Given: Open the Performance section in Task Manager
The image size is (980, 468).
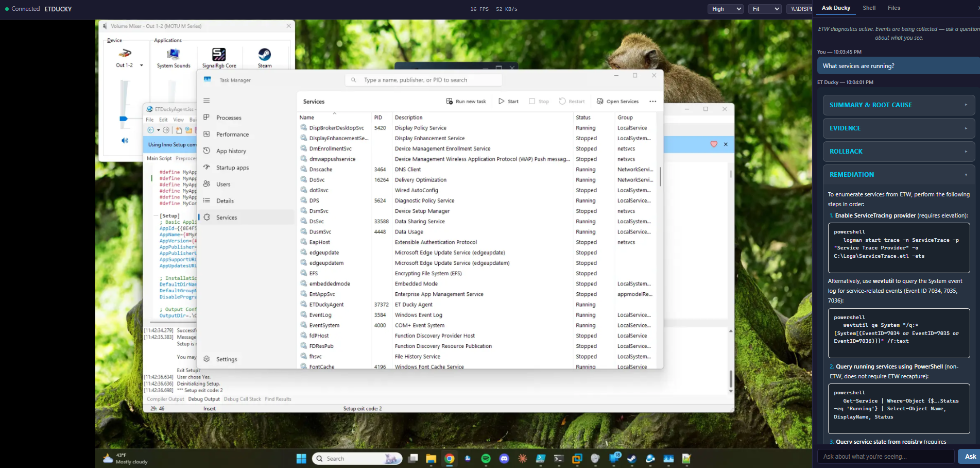Looking at the screenshot, I should pyautogui.click(x=232, y=134).
